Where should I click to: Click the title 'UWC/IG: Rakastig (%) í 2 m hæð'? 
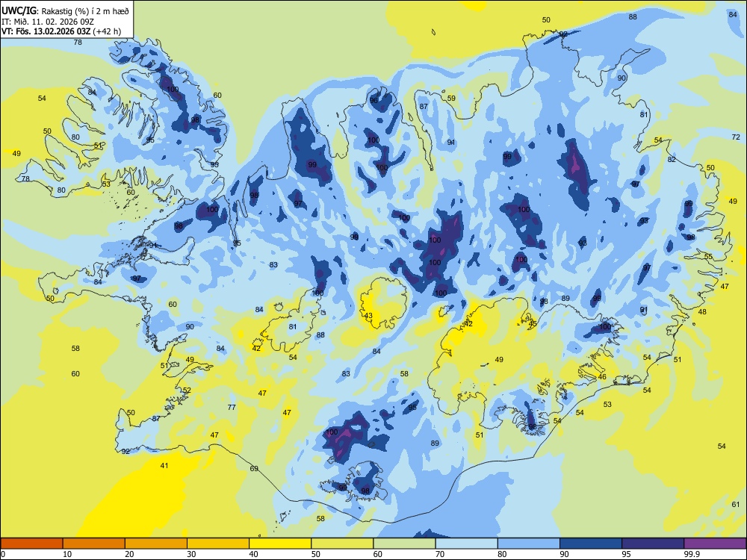(65, 11)
